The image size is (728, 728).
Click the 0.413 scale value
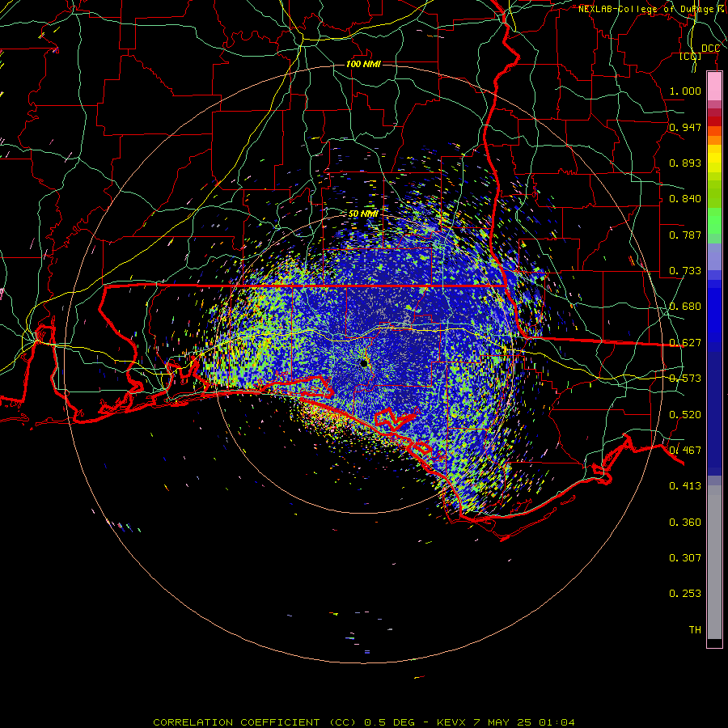coord(685,486)
